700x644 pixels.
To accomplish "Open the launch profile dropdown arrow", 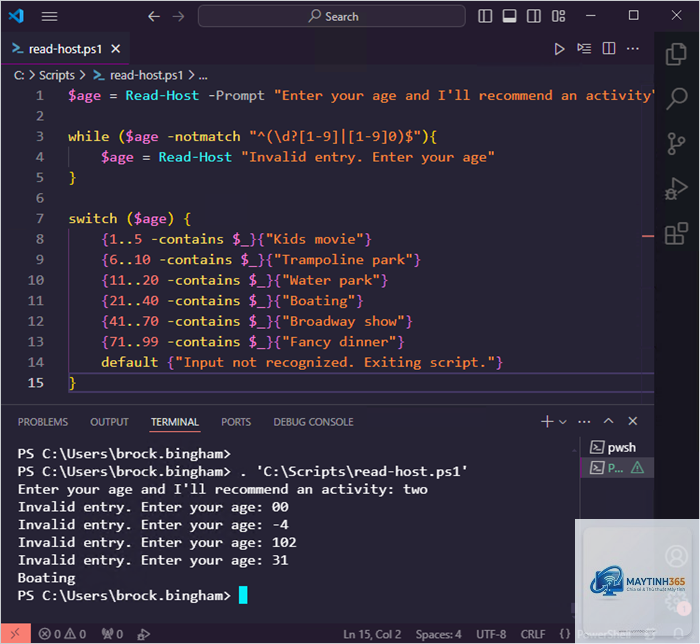I will pyautogui.click(x=563, y=422).
